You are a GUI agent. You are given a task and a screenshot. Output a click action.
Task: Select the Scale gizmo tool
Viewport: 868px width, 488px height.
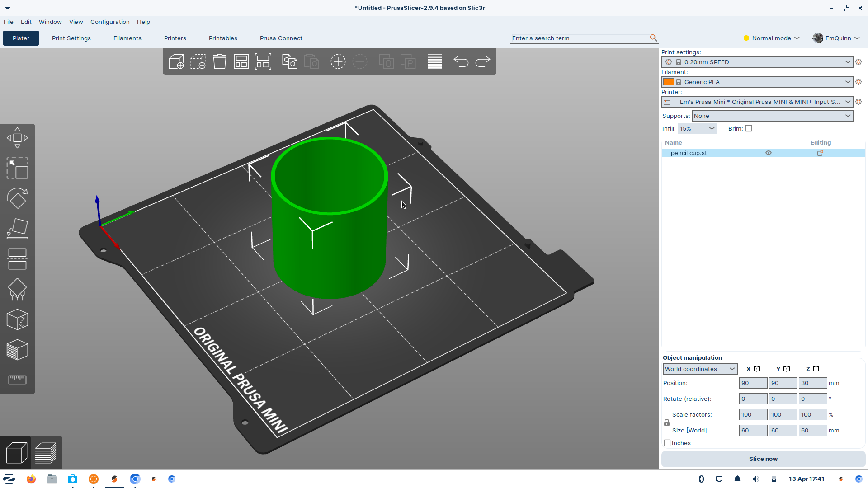point(17,168)
